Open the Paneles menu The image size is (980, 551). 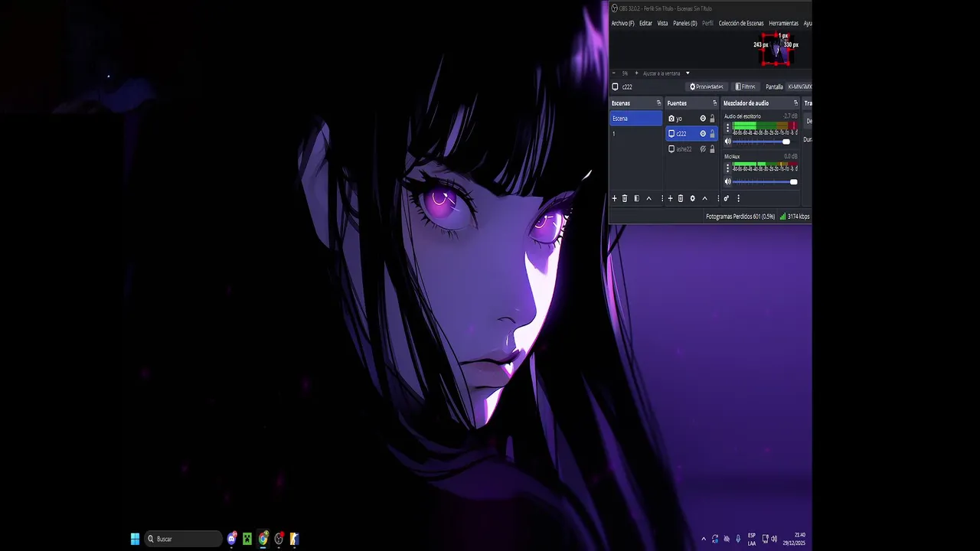[x=685, y=24]
